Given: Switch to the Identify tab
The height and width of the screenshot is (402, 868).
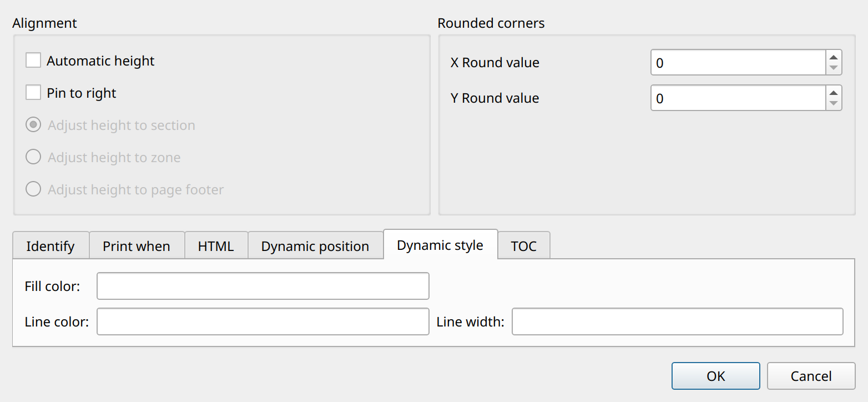Looking at the screenshot, I should click(x=51, y=245).
